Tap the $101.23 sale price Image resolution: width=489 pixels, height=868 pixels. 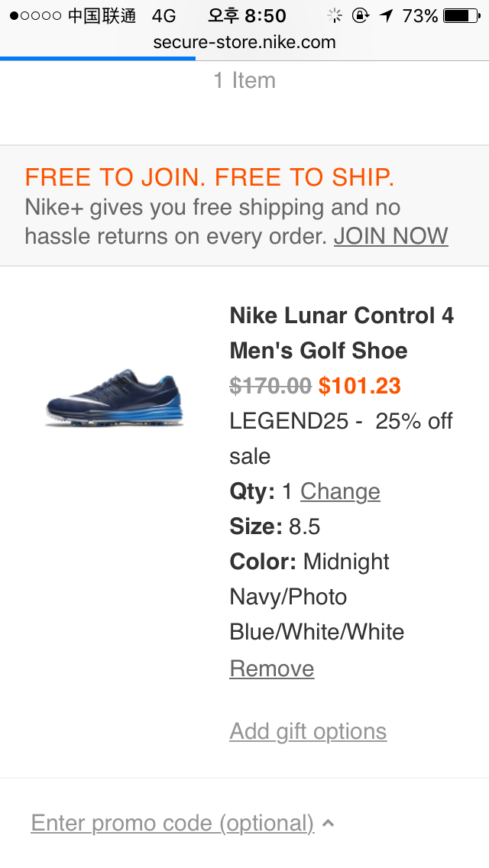tap(359, 386)
